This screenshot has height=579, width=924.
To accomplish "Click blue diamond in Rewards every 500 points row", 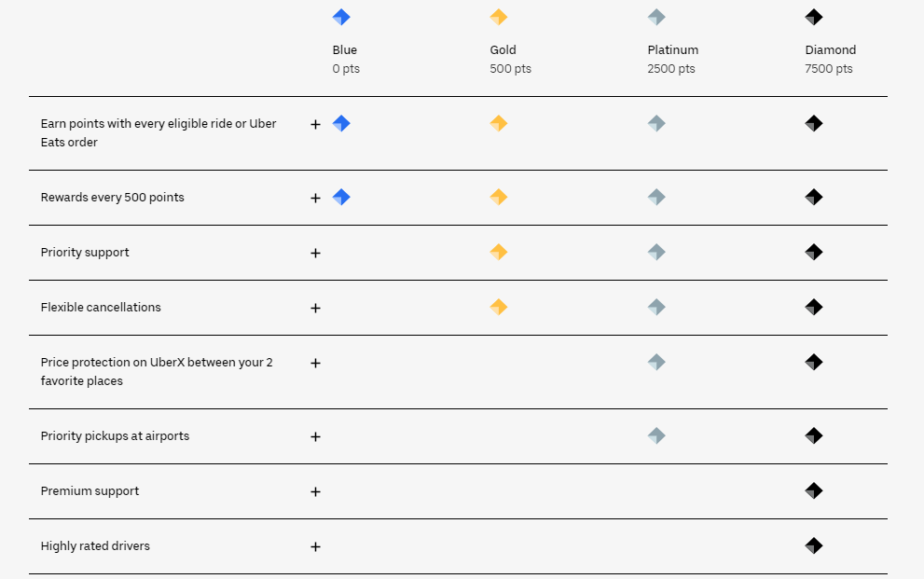I will click(x=341, y=197).
